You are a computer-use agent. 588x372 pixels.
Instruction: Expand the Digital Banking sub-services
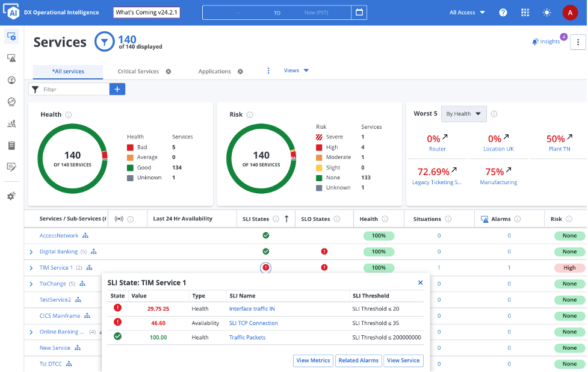pos(31,252)
